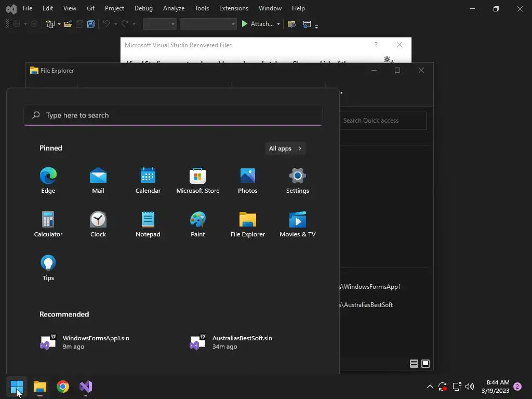
Task: Expand the Undo history dropdown
Action: point(115,24)
